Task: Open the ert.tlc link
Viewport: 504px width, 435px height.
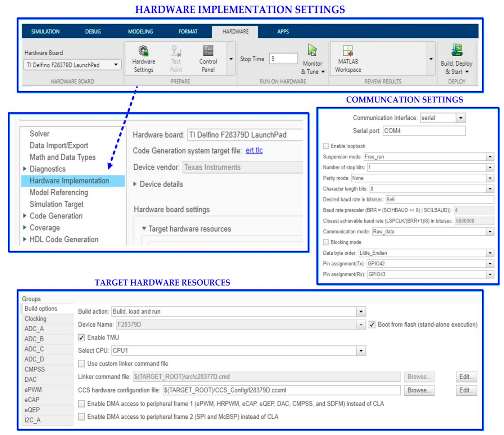Action: (x=254, y=151)
